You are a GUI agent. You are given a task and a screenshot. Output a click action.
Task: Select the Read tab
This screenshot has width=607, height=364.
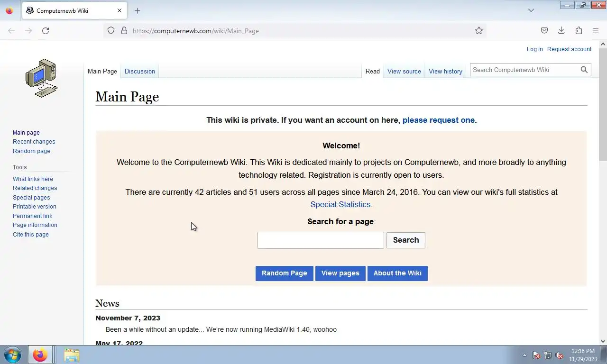373,71
